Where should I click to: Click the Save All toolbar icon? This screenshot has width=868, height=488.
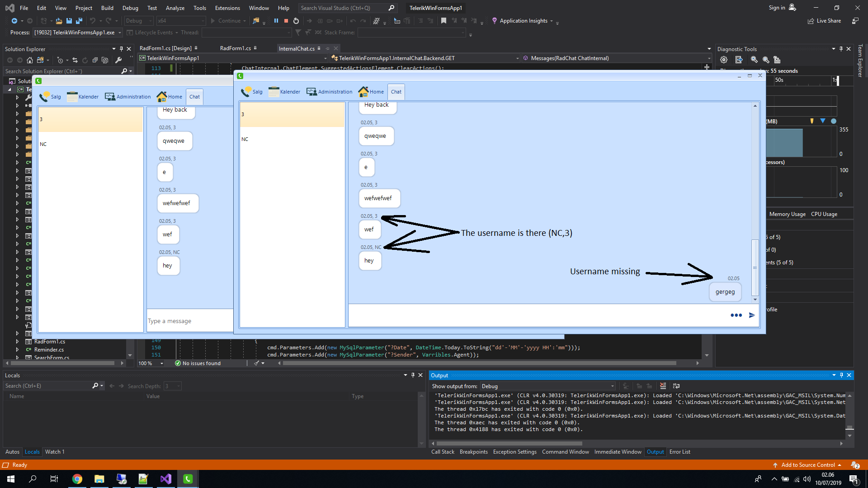(79, 21)
